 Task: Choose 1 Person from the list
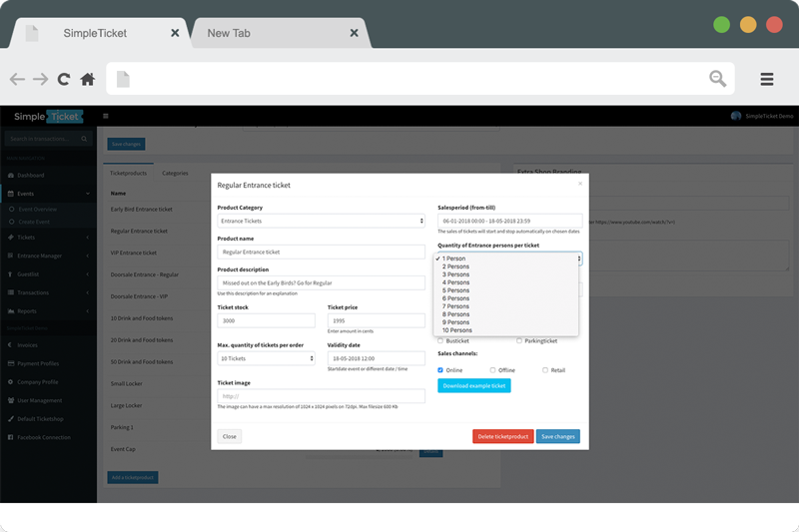[506, 259]
